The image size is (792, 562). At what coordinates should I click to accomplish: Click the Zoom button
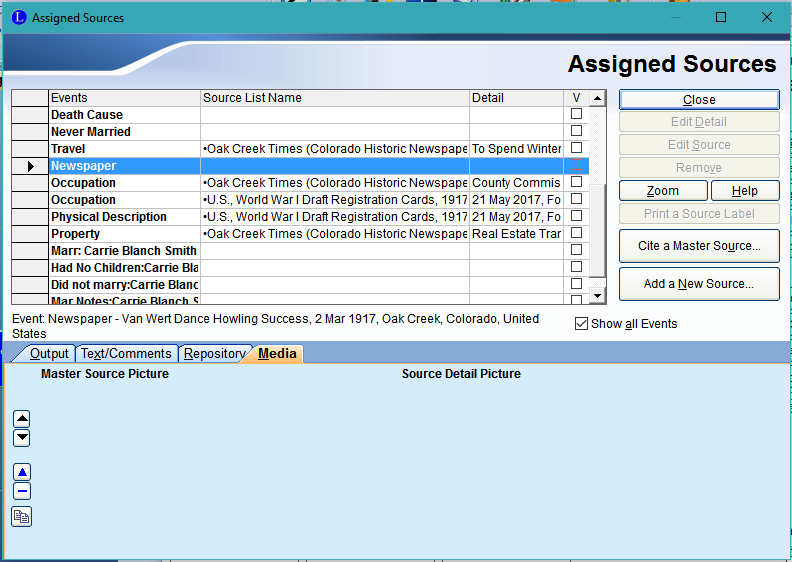tap(663, 191)
